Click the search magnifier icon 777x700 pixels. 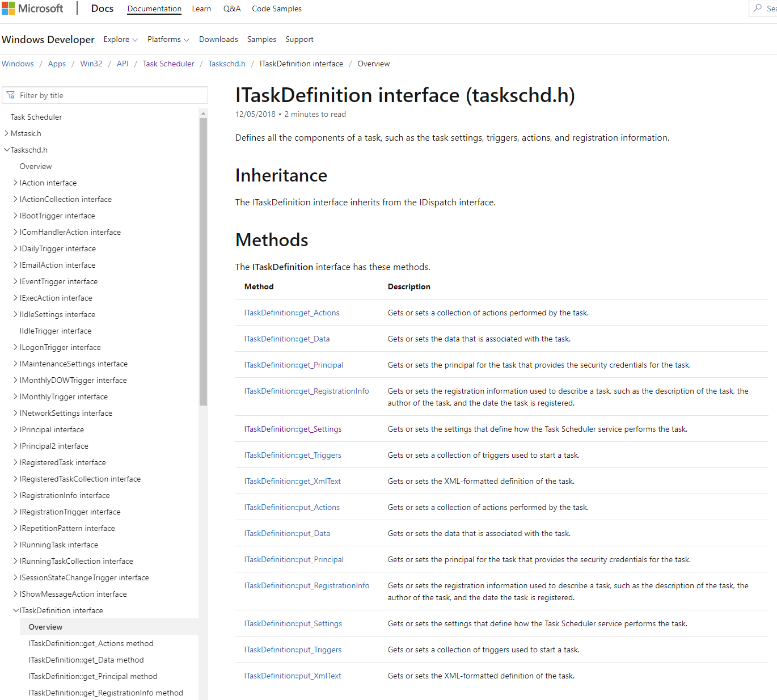pos(758,8)
